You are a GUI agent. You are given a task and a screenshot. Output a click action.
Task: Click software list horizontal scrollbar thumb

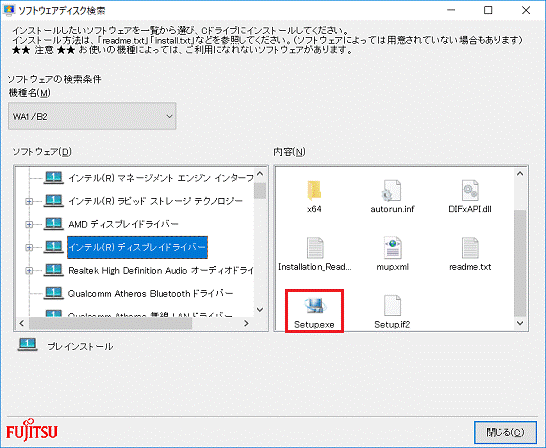pyautogui.click(x=110, y=323)
